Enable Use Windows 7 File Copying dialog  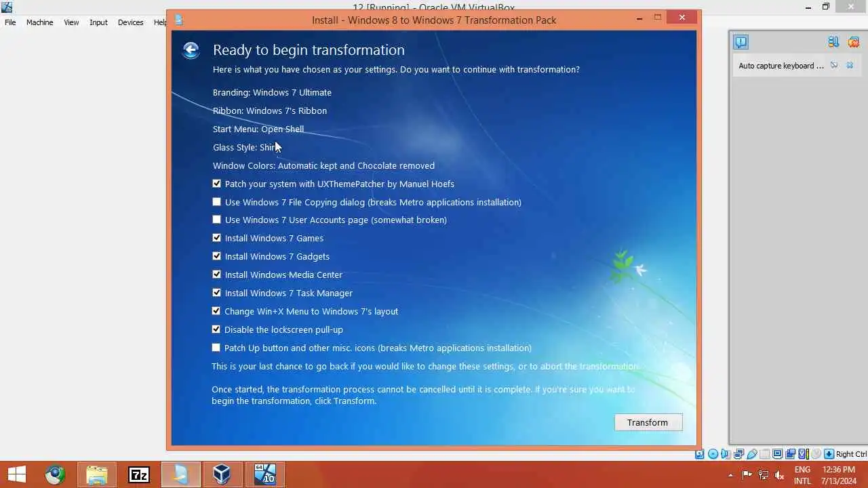pyautogui.click(x=216, y=202)
